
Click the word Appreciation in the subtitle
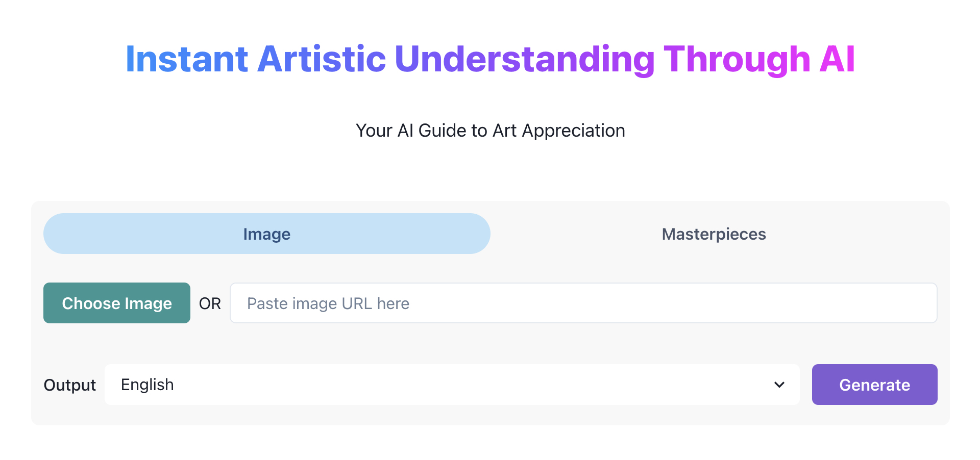573,131
